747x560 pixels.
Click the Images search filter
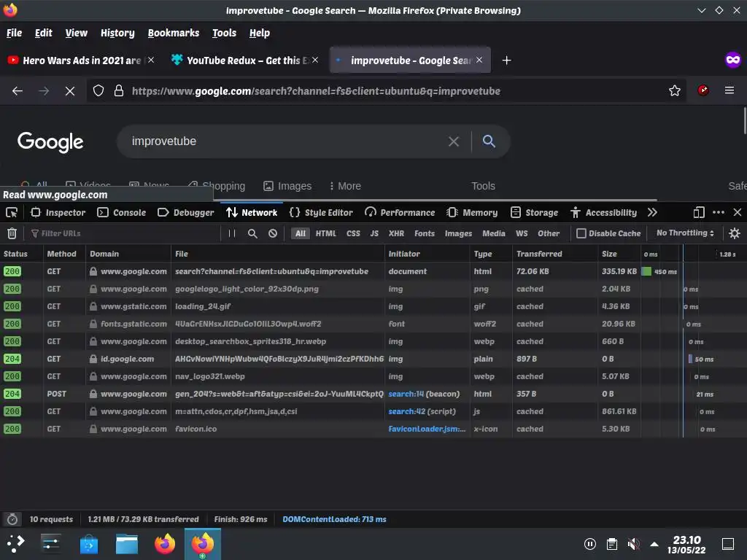click(x=287, y=186)
